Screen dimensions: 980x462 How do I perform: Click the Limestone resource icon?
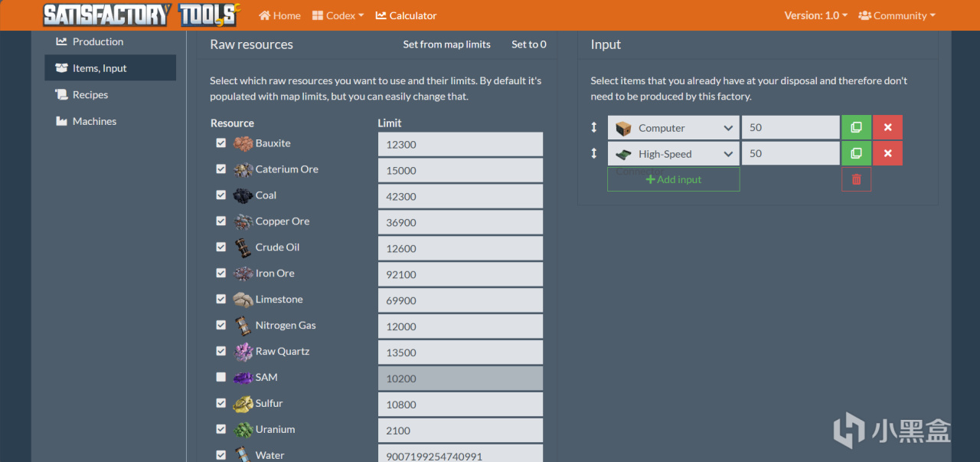(243, 300)
